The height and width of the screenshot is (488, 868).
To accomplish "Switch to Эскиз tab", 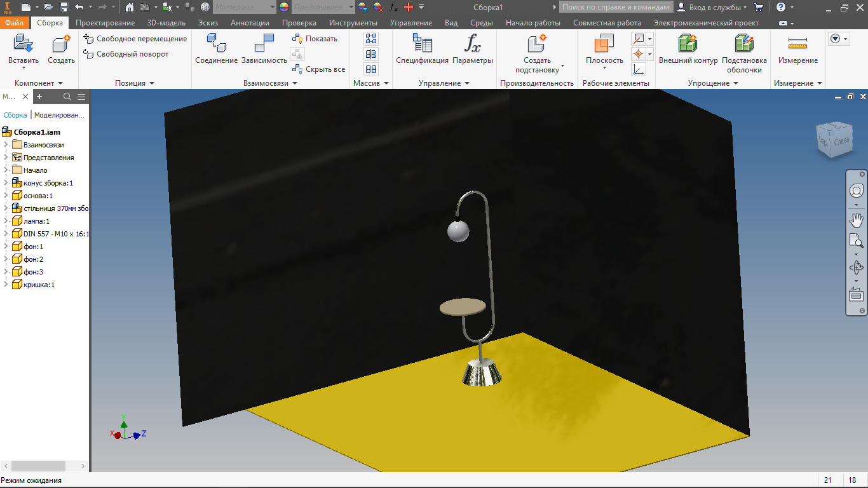I will click(x=208, y=23).
